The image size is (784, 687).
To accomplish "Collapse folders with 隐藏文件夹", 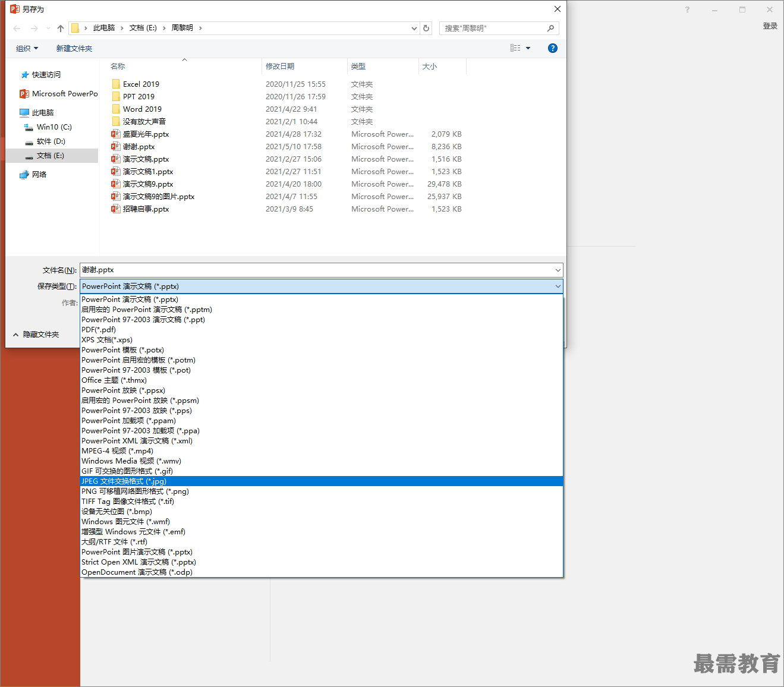I will tap(36, 335).
